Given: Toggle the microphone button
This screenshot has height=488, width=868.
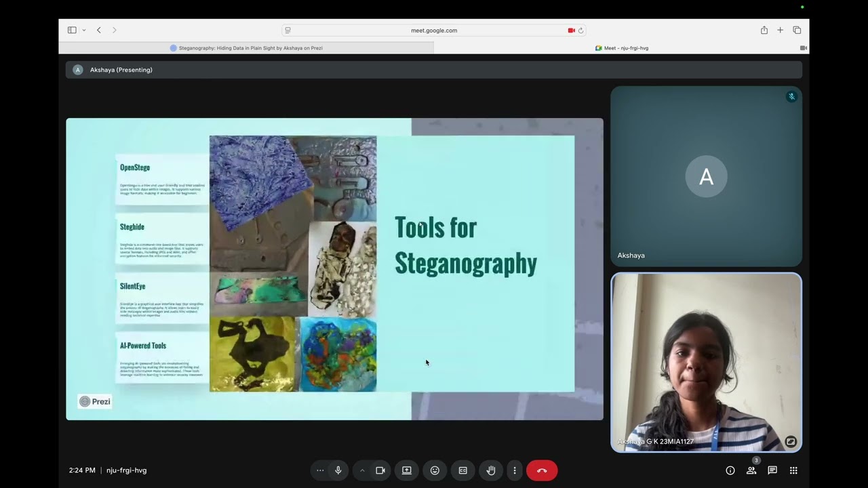Looking at the screenshot, I should pyautogui.click(x=338, y=470).
